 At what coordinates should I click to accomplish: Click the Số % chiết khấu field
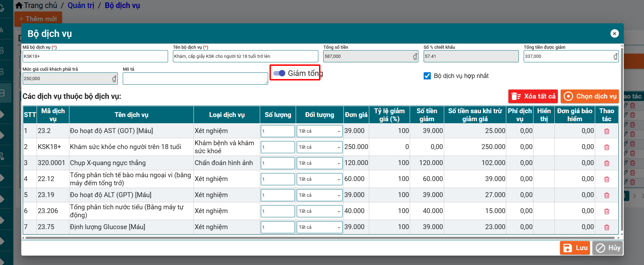(471, 56)
